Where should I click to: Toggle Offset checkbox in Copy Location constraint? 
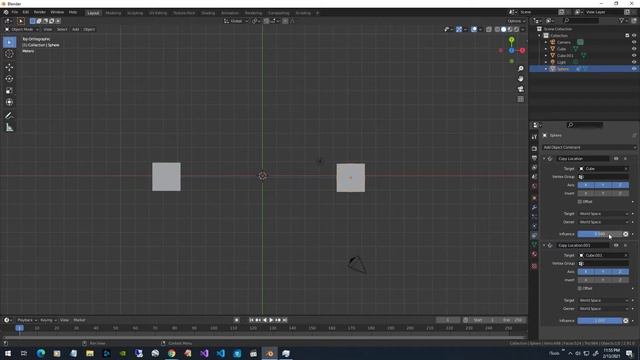(580, 202)
